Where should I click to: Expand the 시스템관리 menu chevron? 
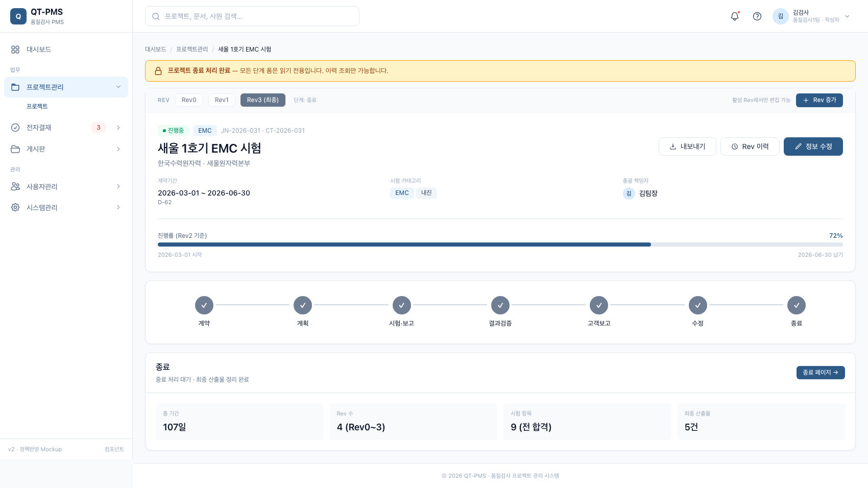(x=118, y=208)
